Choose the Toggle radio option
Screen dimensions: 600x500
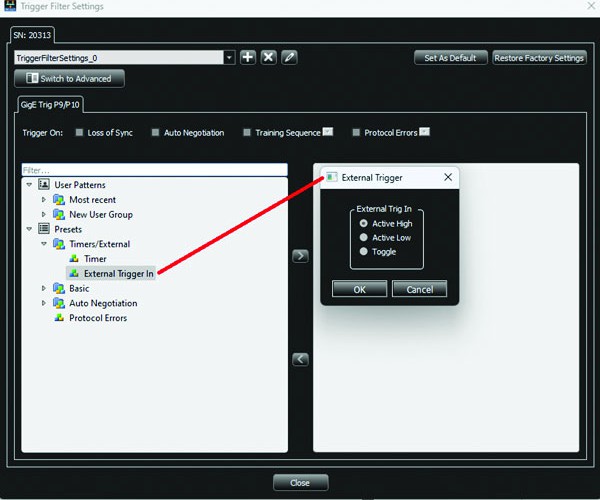[364, 251]
